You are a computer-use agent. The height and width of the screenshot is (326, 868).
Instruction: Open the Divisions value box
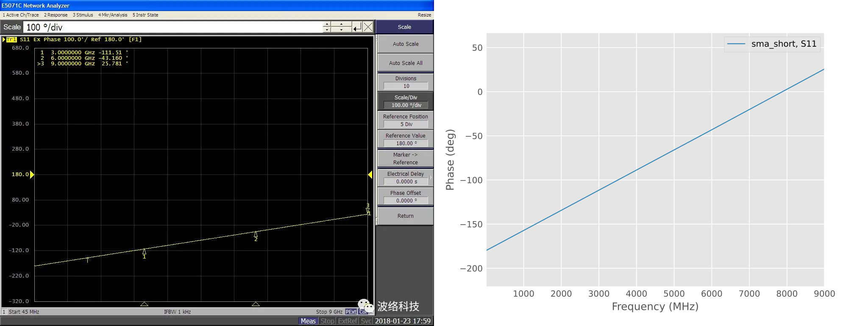(x=406, y=86)
